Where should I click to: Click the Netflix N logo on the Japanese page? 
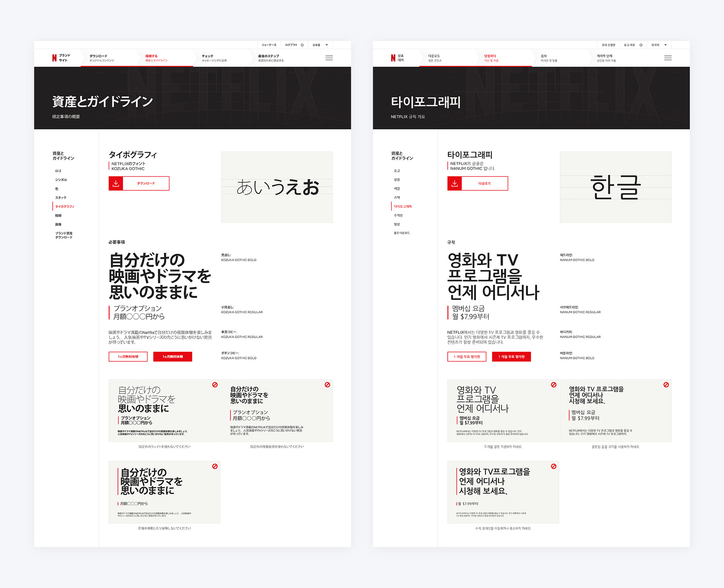54,58
